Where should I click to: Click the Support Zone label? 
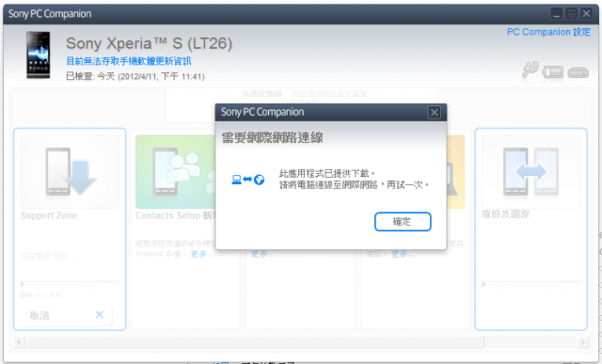click(x=49, y=215)
